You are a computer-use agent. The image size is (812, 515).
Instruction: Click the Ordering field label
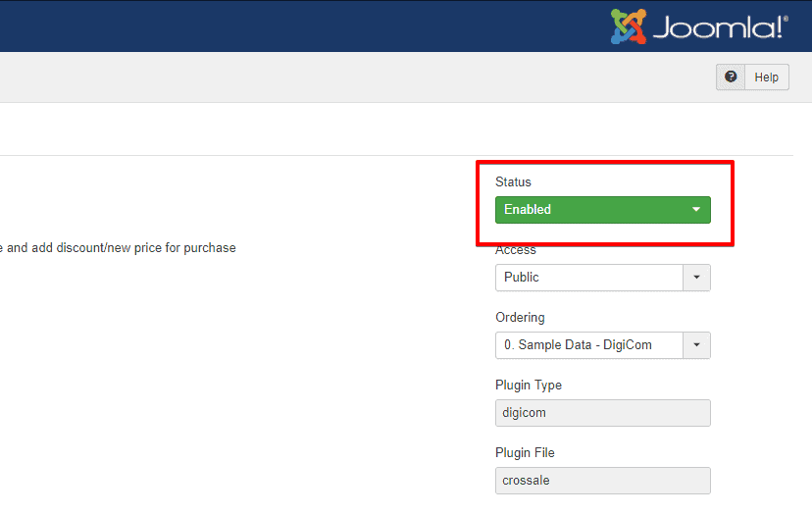click(520, 318)
